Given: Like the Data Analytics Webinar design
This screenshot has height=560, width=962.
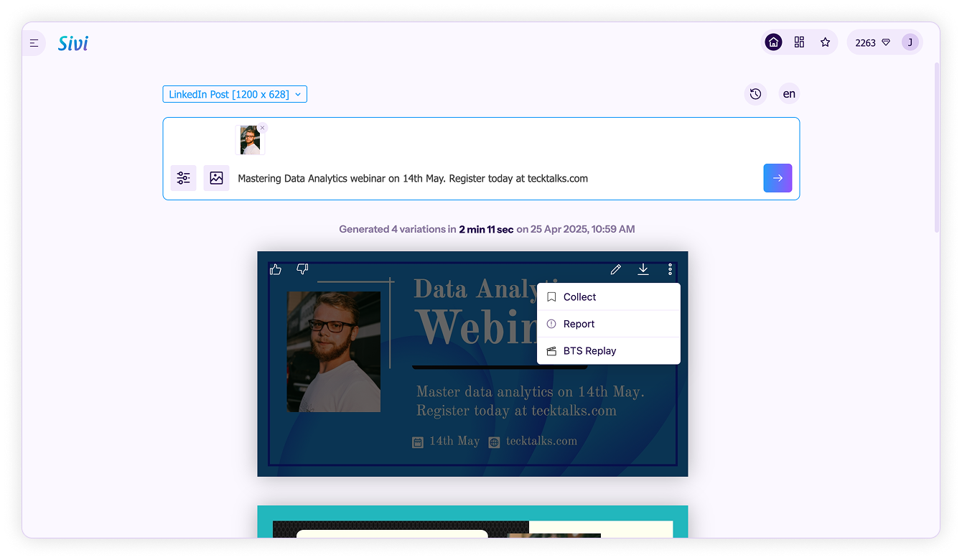Looking at the screenshot, I should click(276, 269).
